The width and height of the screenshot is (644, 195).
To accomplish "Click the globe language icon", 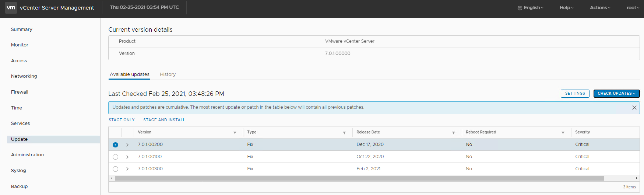I will [x=520, y=8].
